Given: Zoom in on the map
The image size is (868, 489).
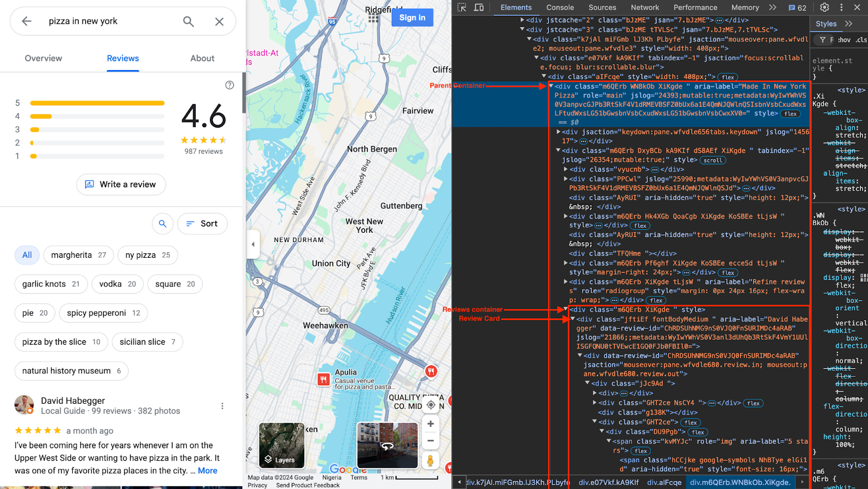Looking at the screenshot, I should coord(430,423).
